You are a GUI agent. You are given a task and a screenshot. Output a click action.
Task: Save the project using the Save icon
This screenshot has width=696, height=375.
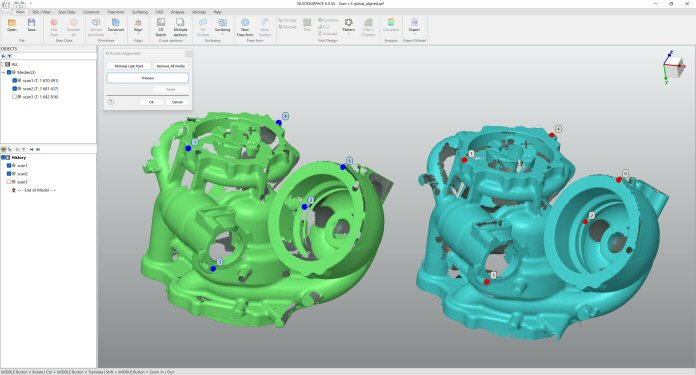[31, 25]
